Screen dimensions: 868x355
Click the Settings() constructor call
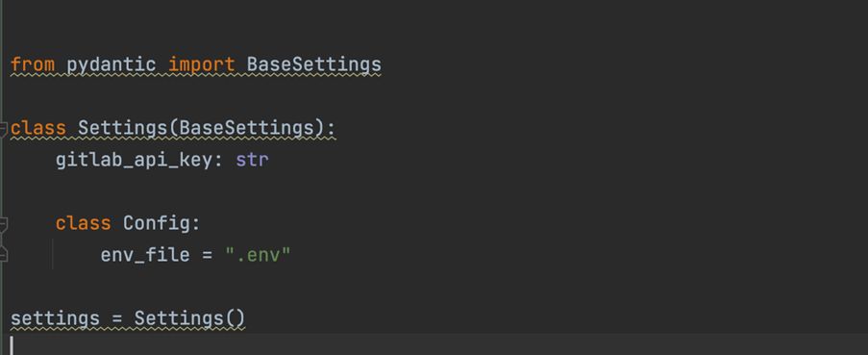[x=189, y=318]
